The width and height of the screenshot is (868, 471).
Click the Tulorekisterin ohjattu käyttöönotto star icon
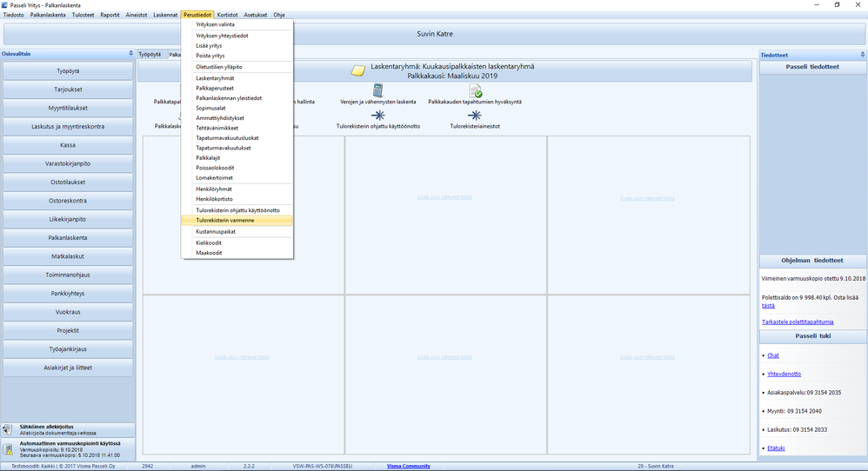pos(378,115)
